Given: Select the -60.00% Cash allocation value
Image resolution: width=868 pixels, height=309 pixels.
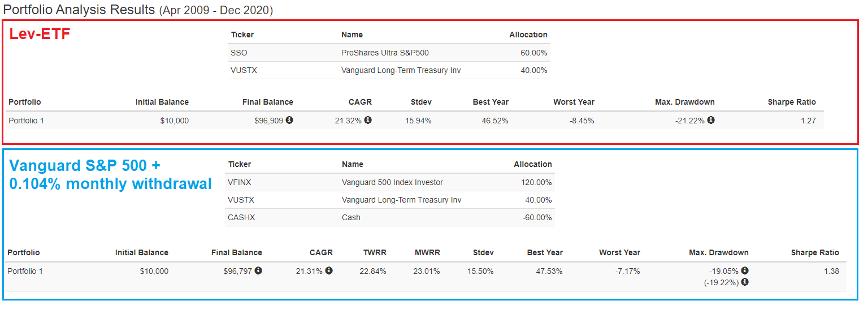Looking at the screenshot, I should [x=536, y=217].
